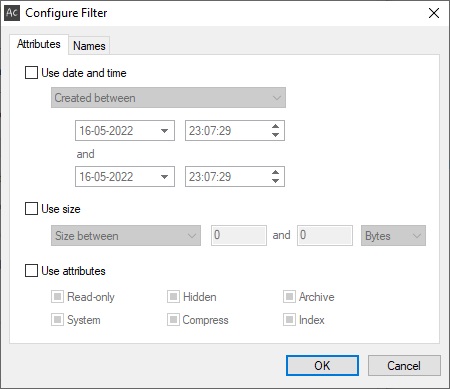450x389 pixels.
Task: Enable the Use date and time checkbox
Action: 31,73
